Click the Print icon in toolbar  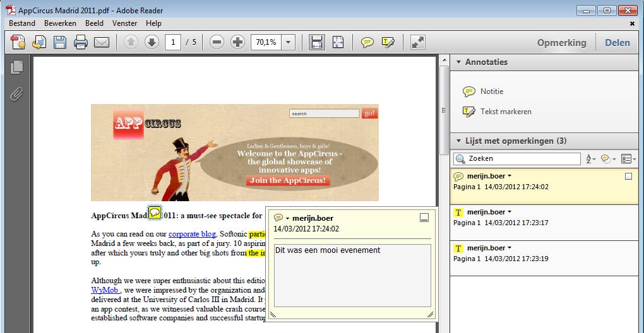[x=81, y=42]
